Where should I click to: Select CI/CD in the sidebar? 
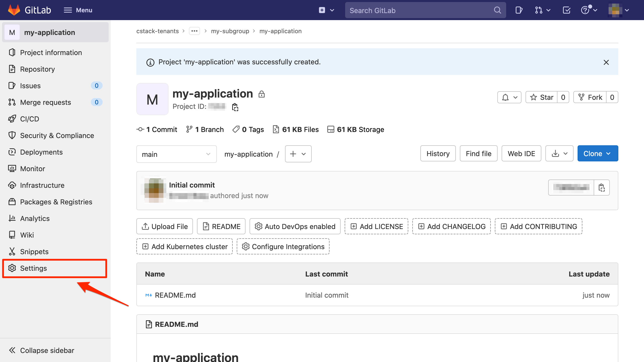(x=29, y=119)
